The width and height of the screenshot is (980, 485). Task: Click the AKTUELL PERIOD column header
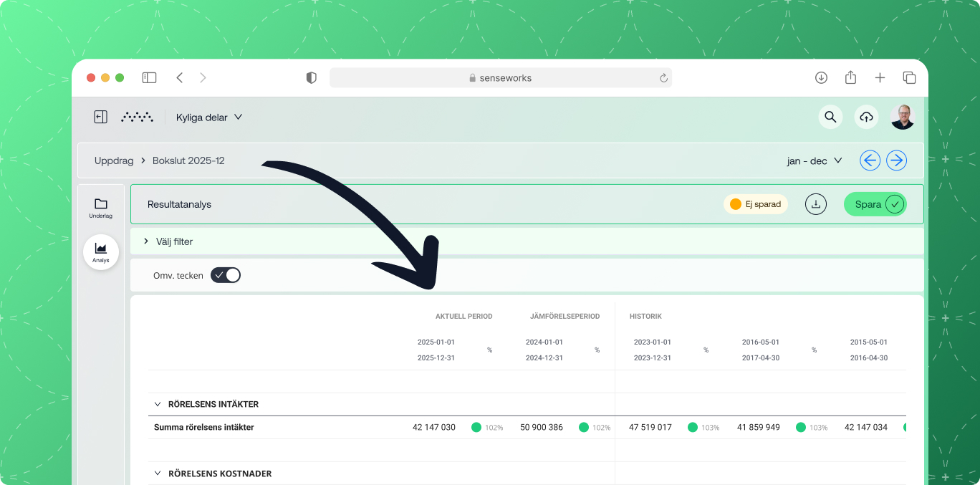[x=464, y=316]
